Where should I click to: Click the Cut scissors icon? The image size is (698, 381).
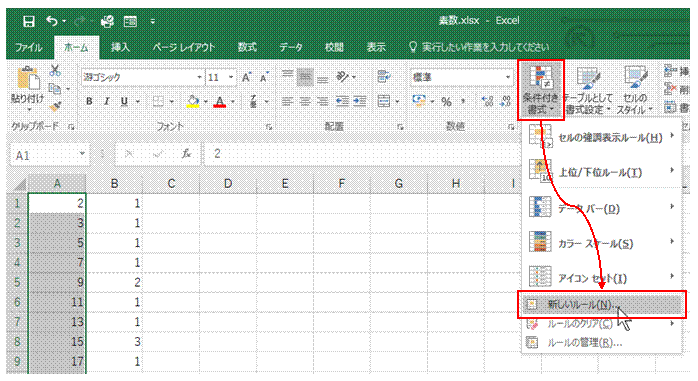coord(55,70)
